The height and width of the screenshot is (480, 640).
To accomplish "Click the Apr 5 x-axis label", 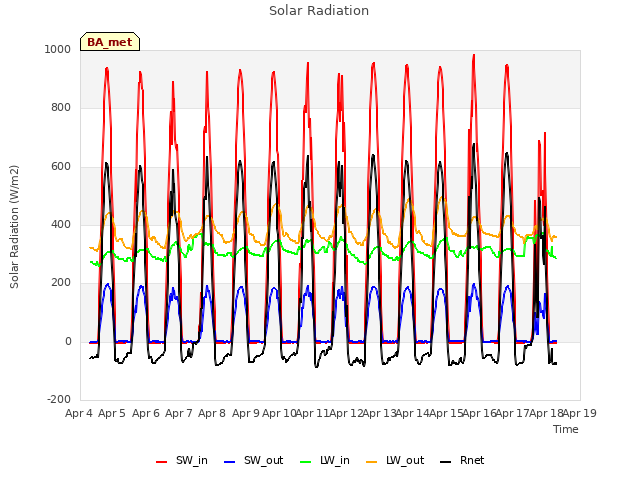I will (112, 413).
